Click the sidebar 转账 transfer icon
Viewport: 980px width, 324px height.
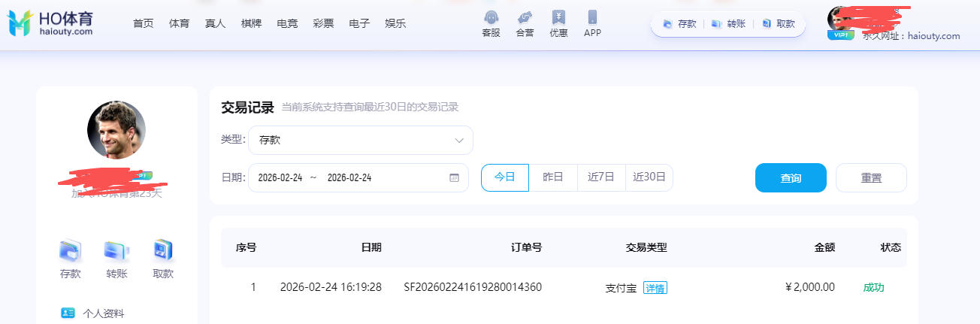116,250
